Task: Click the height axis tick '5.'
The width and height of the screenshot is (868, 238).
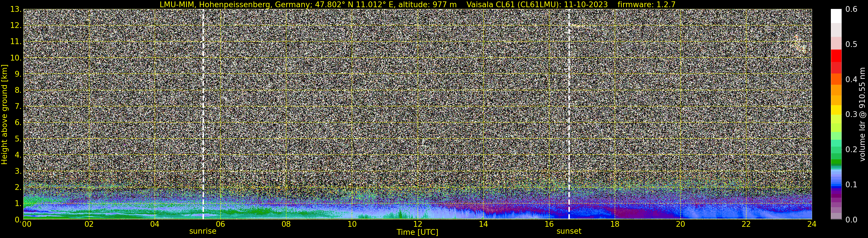Action: click(18, 139)
